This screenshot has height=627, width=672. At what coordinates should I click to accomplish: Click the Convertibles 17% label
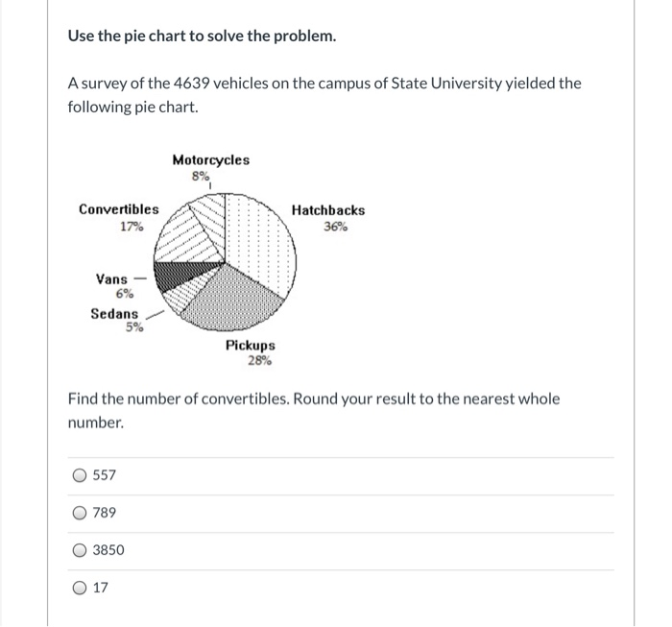(119, 218)
